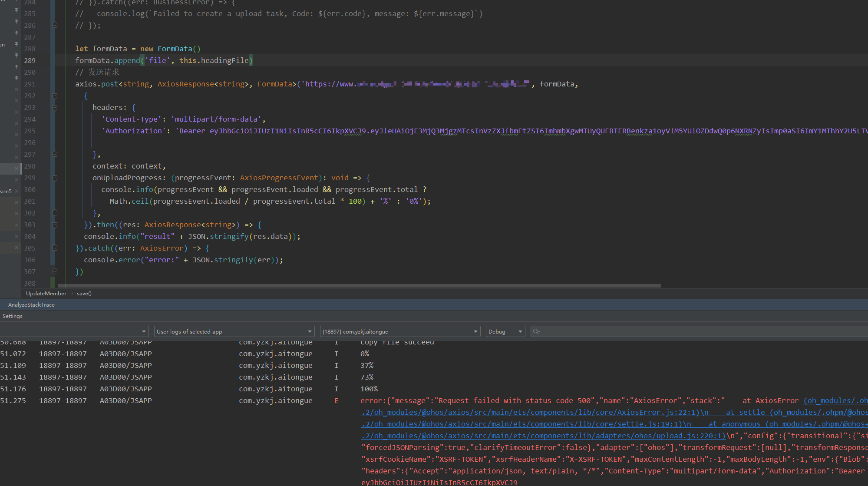Collapse the .then callback at line 303
This screenshot has width=868, height=486.
[55, 225]
